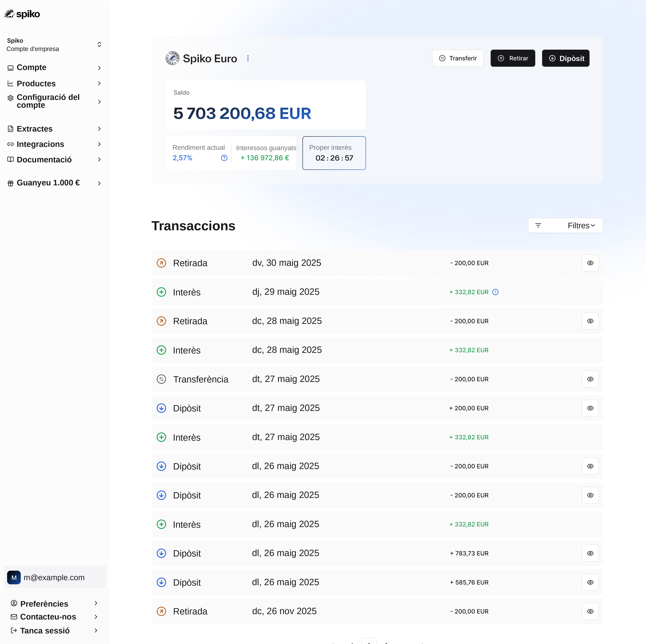
Task: Open Configuració del compte in the sidebar
Action: (55, 101)
